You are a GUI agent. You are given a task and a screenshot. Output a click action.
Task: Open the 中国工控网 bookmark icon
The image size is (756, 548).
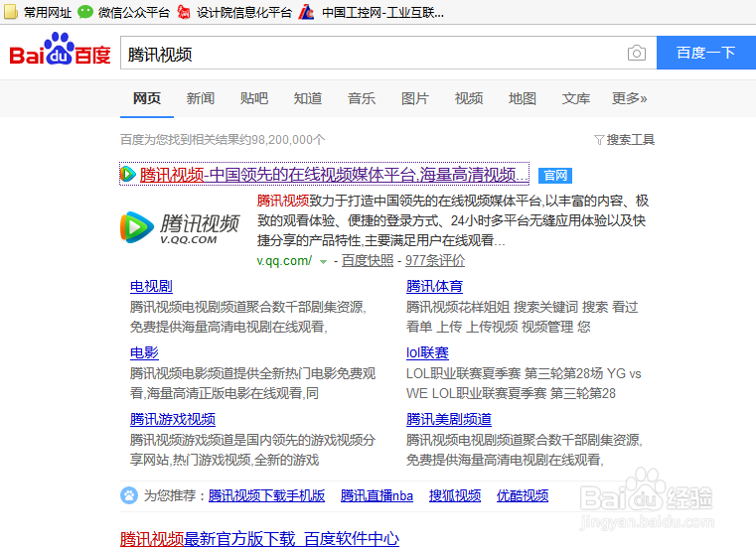point(306,12)
